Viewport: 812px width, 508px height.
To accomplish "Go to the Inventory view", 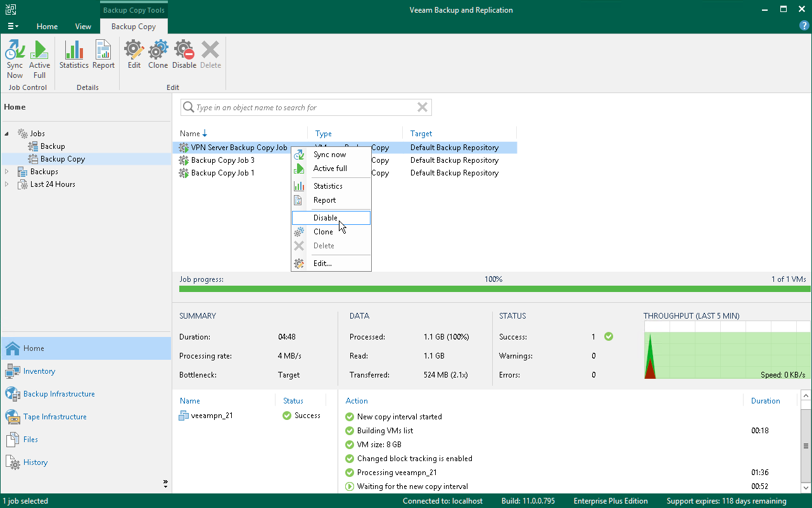I will click(39, 371).
